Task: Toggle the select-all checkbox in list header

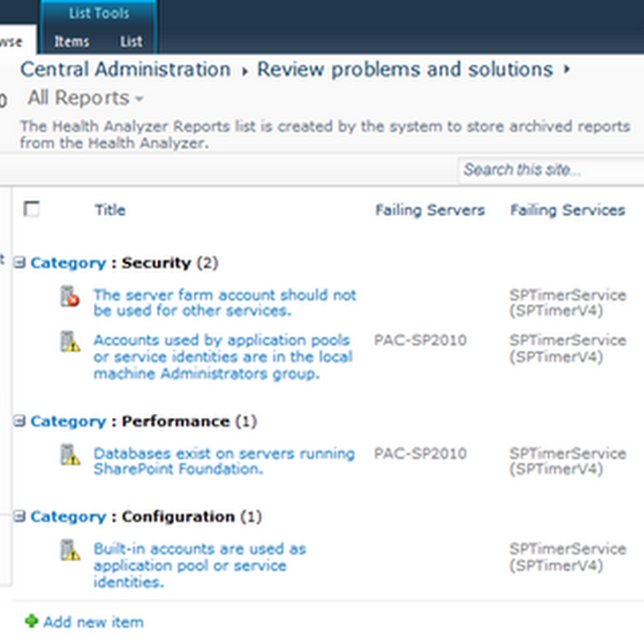Action: [x=31, y=209]
